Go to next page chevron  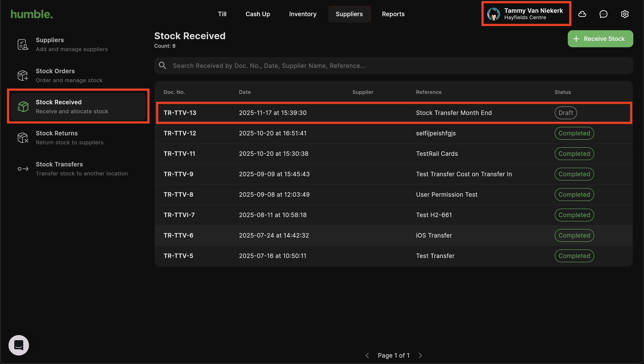tap(420, 355)
